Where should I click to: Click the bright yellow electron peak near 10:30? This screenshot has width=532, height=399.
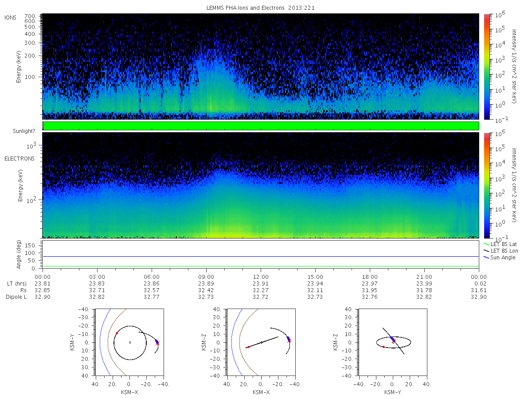pyautogui.click(x=231, y=231)
